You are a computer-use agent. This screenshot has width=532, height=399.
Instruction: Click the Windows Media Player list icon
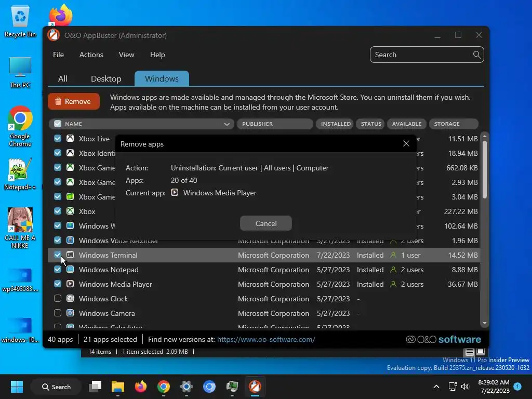[x=70, y=284]
